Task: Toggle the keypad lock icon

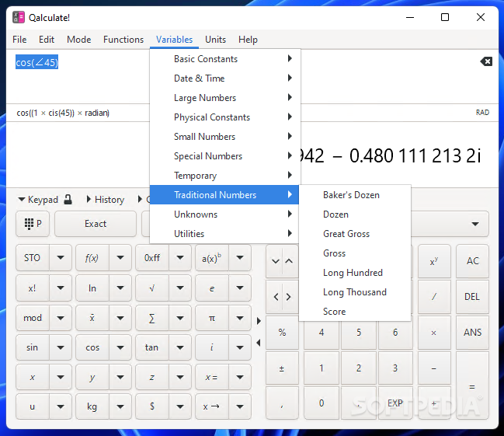Action: click(x=68, y=200)
